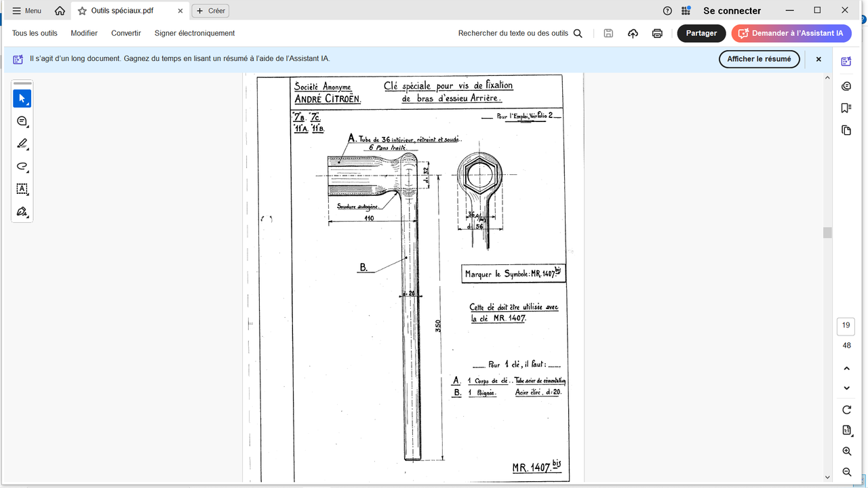The width and height of the screenshot is (868, 488).
Task: Click the AI summary icon in the banner
Action: [x=18, y=59]
